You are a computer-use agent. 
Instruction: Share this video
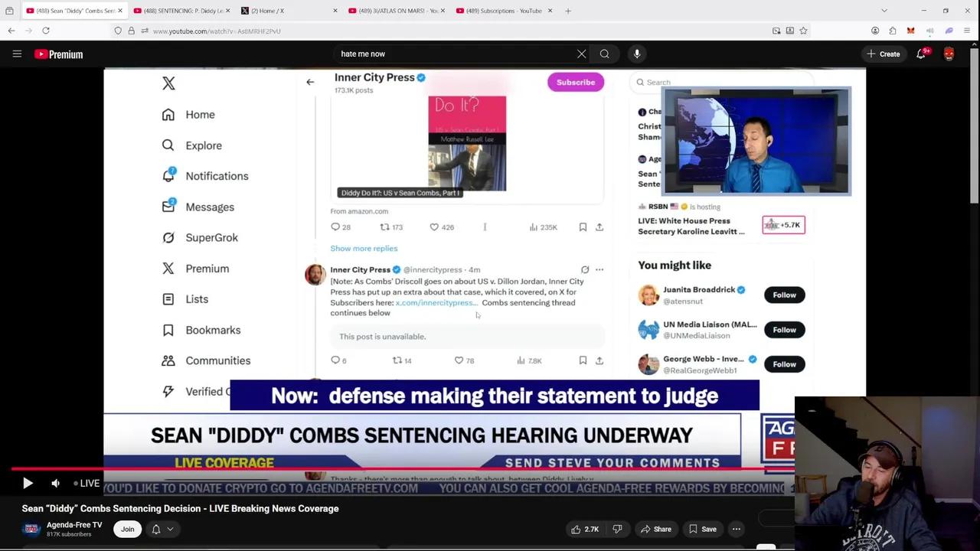(656, 529)
